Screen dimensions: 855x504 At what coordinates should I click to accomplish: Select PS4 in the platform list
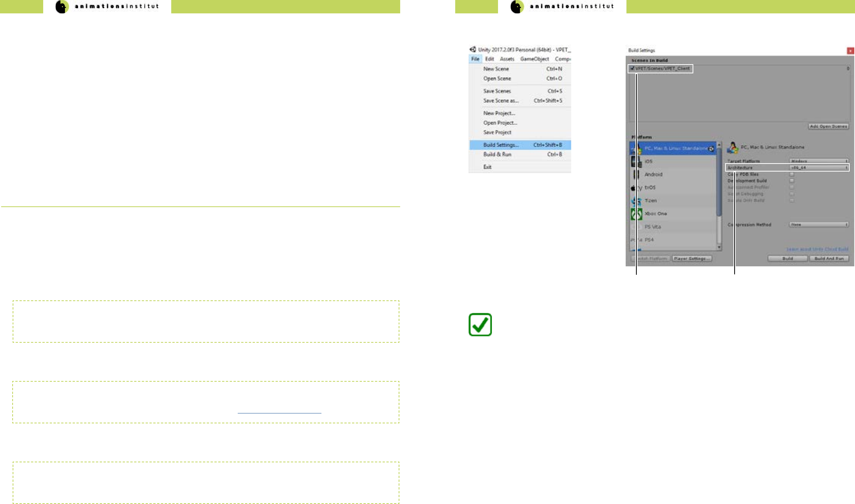click(x=649, y=240)
